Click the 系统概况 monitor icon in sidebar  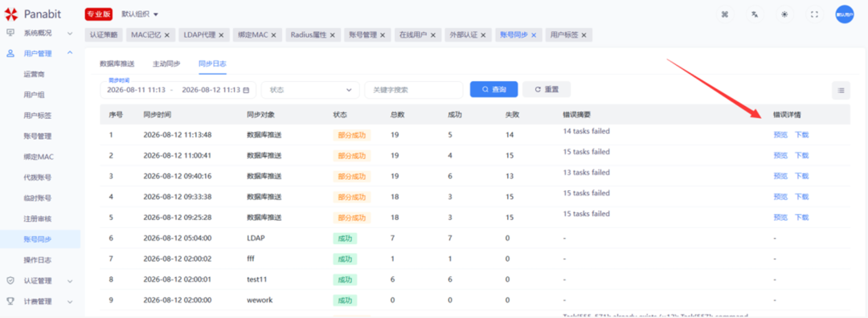[x=10, y=33]
